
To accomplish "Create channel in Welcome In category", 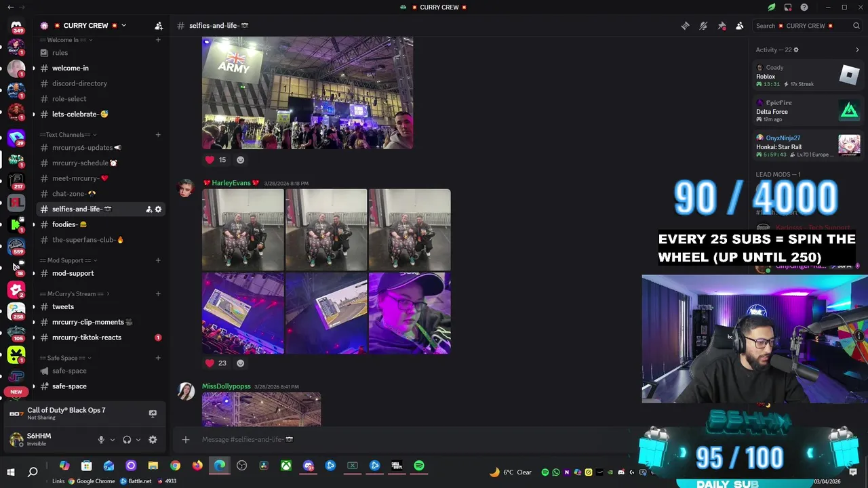I will coord(158,40).
